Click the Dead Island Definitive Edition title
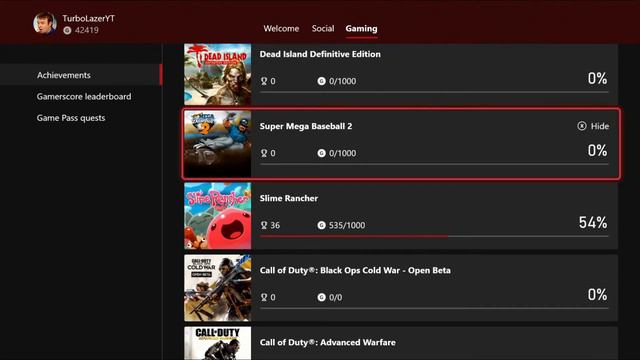This screenshot has height=360, width=640. (x=320, y=54)
